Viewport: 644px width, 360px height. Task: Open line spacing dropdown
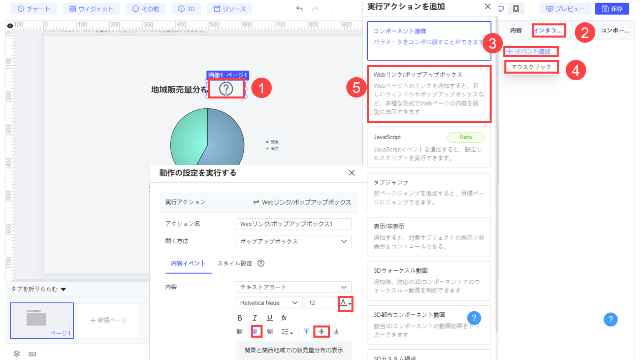[287, 332]
